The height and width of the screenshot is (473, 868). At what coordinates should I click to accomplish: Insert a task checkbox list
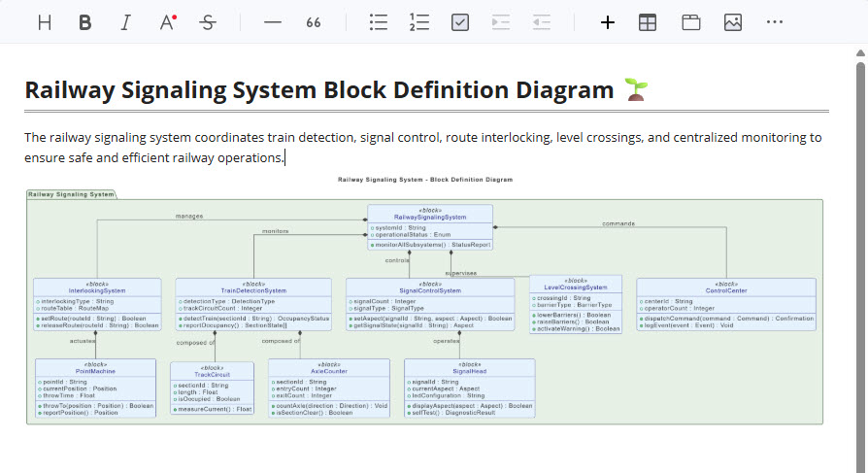click(460, 22)
